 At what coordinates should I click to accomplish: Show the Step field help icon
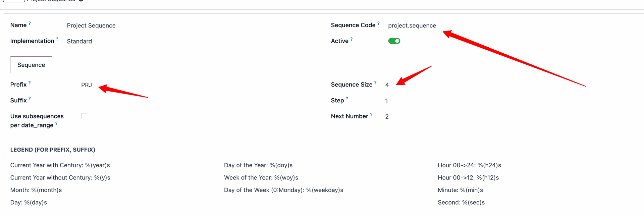tap(347, 98)
